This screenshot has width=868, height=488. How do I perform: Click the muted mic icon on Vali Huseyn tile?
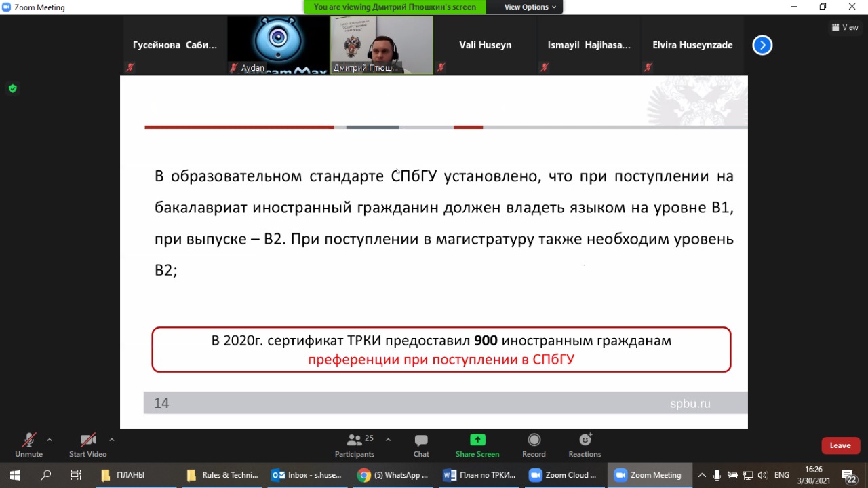[x=441, y=68]
